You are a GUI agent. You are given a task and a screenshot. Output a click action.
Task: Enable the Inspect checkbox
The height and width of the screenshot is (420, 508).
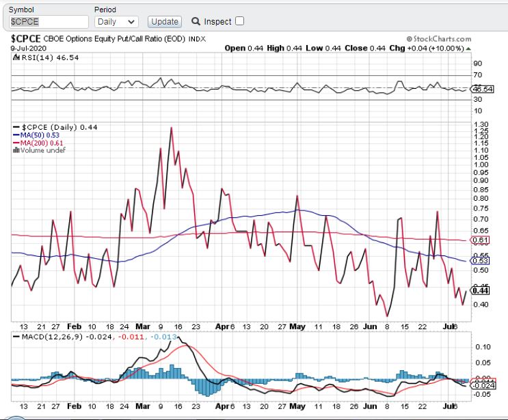coord(239,21)
